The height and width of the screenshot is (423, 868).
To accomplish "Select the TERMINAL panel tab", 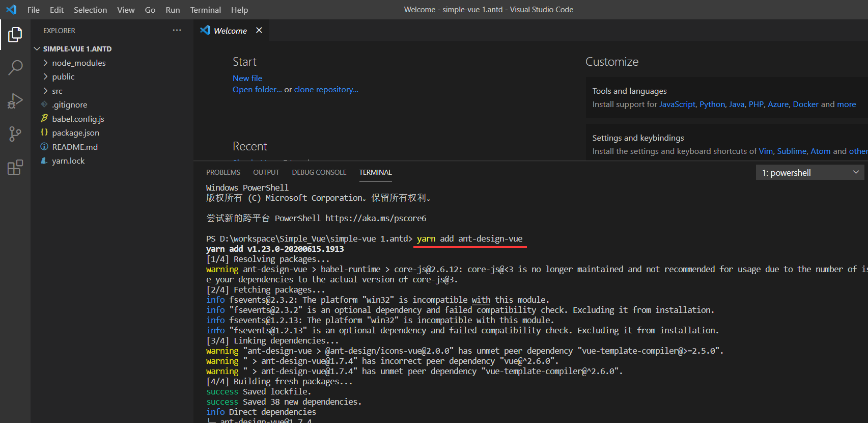I will point(375,172).
